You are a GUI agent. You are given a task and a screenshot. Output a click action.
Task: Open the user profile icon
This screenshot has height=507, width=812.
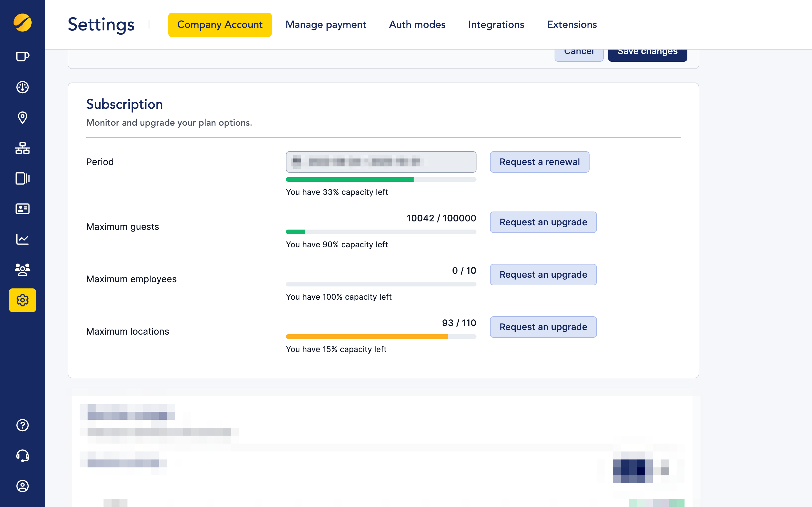pyautogui.click(x=23, y=486)
